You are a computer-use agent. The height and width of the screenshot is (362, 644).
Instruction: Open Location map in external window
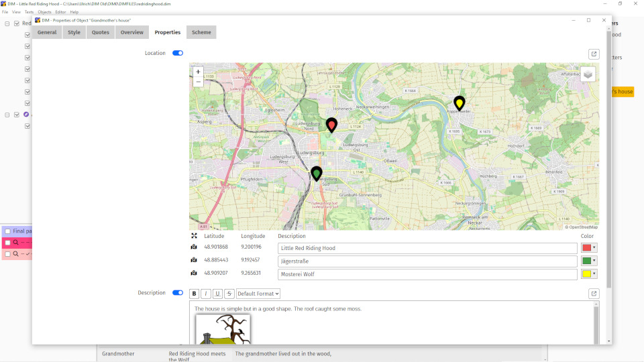pyautogui.click(x=594, y=54)
